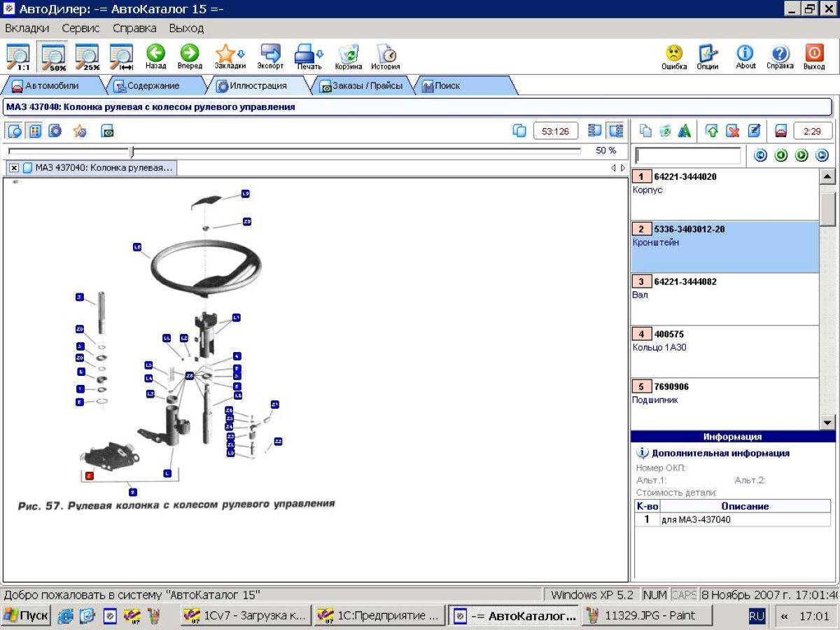Image resolution: width=840 pixels, height=630 pixels.
Task: Open the История history icon
Action: click(386, 57)
